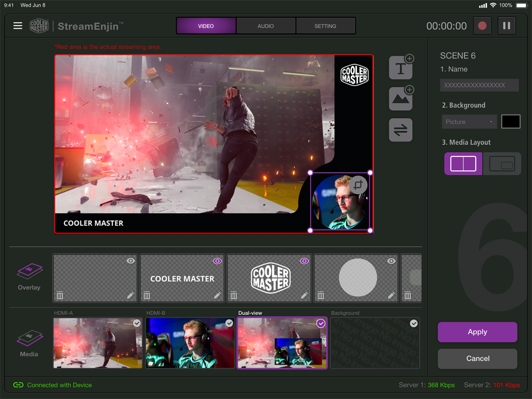Open the hamburger menu
The image size is (532, 399).
point(18,26)
